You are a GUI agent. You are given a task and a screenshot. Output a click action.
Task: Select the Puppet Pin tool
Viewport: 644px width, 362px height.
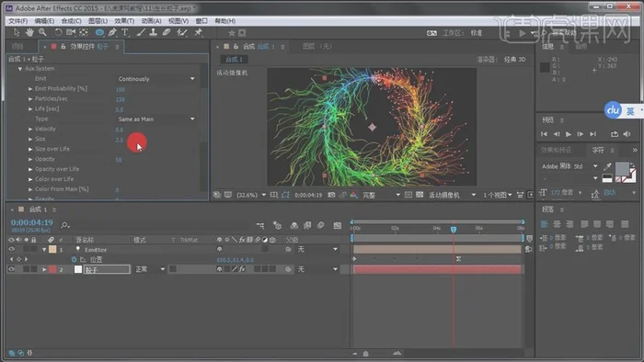[199, 32]
